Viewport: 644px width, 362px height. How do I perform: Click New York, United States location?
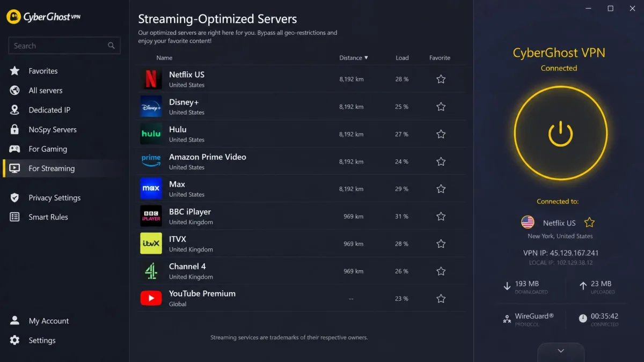point(560,236)
